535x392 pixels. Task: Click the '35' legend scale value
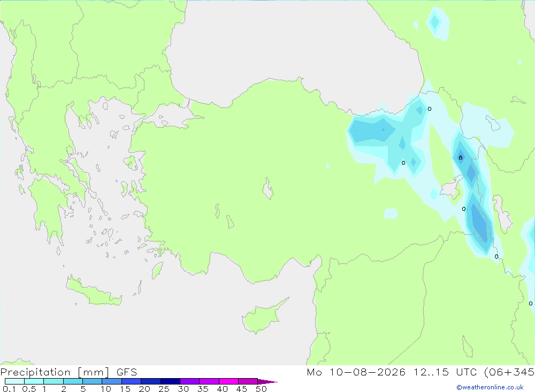203,389
